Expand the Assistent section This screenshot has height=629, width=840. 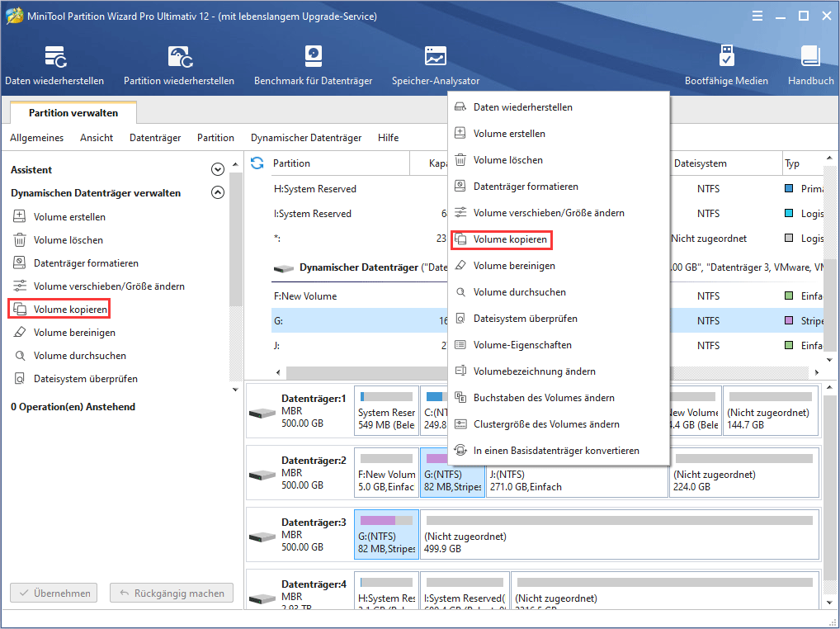[x=218, y=169]
